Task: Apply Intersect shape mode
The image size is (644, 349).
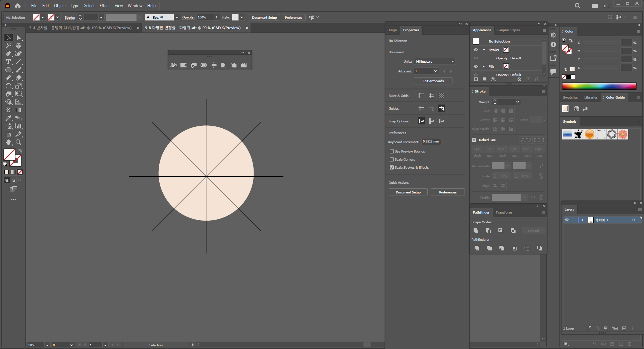Action: click(501, 231)
